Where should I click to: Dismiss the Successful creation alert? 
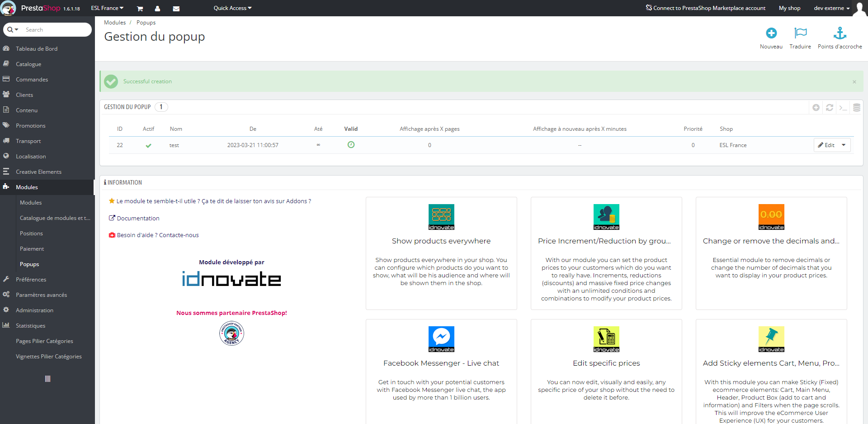pyautogui.click(x=854, y=82)
